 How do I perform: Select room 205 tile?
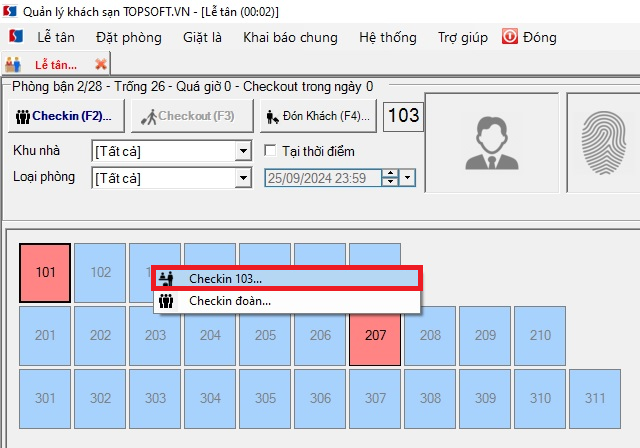[x=265, y=336]
